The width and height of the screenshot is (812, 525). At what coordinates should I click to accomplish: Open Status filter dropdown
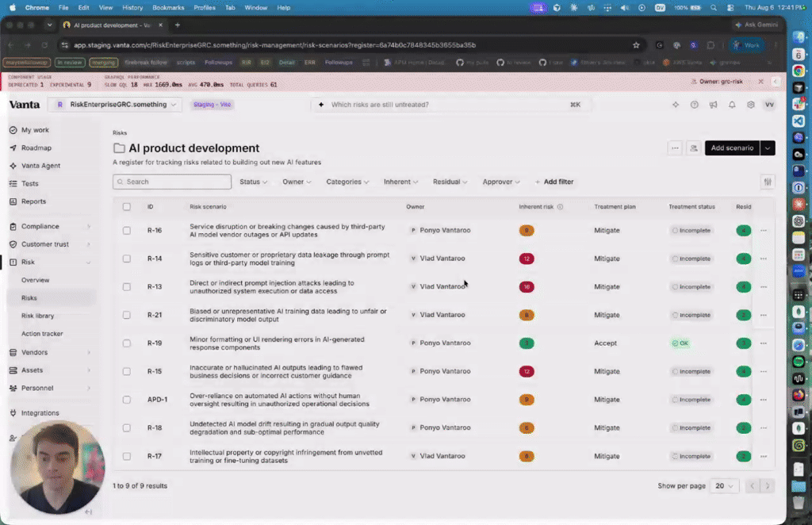tap(253, 182)
